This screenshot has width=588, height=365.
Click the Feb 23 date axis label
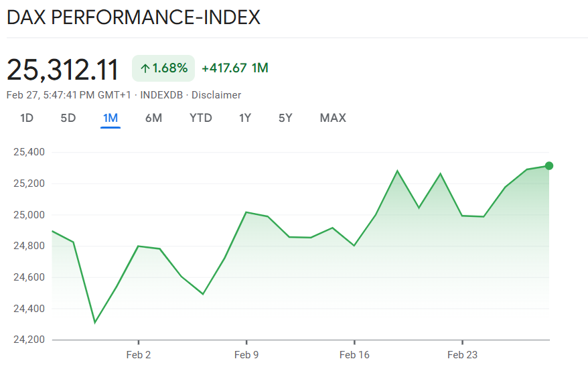pos(463,355)
